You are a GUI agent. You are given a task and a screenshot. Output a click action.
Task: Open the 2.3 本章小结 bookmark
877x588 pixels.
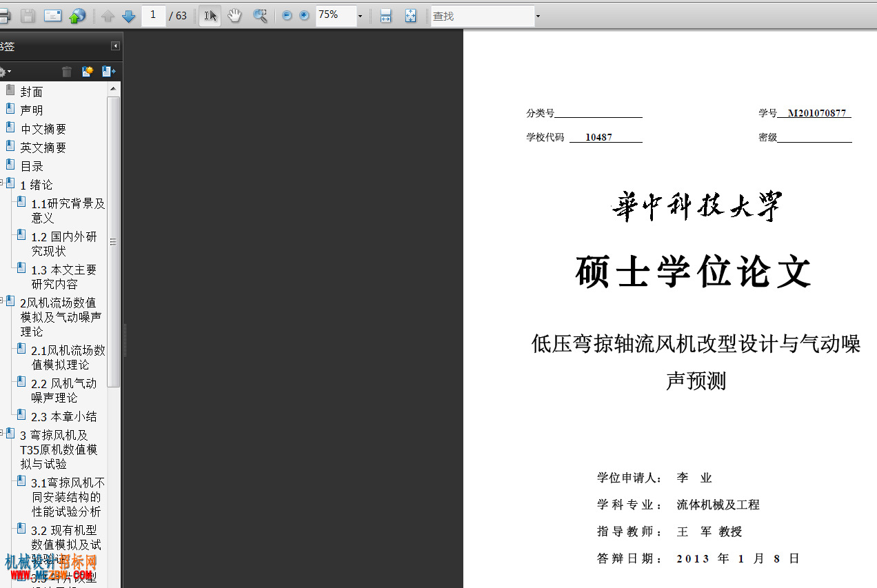[64, 416]
